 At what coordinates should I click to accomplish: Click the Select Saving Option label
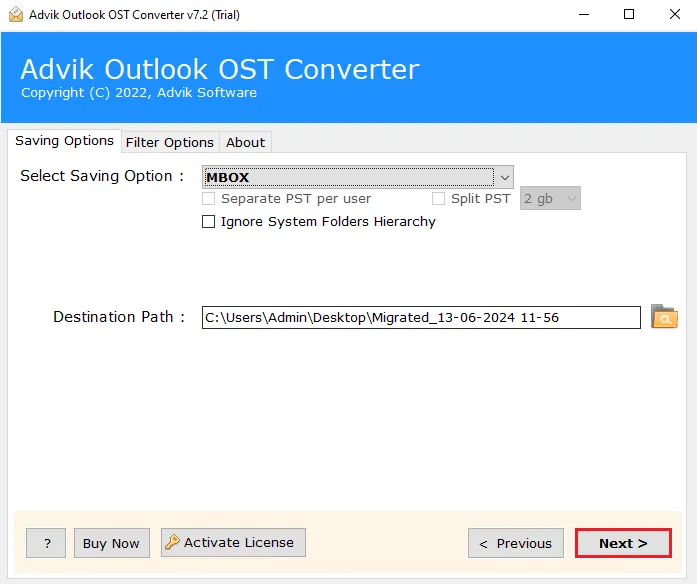coord(102,176)
